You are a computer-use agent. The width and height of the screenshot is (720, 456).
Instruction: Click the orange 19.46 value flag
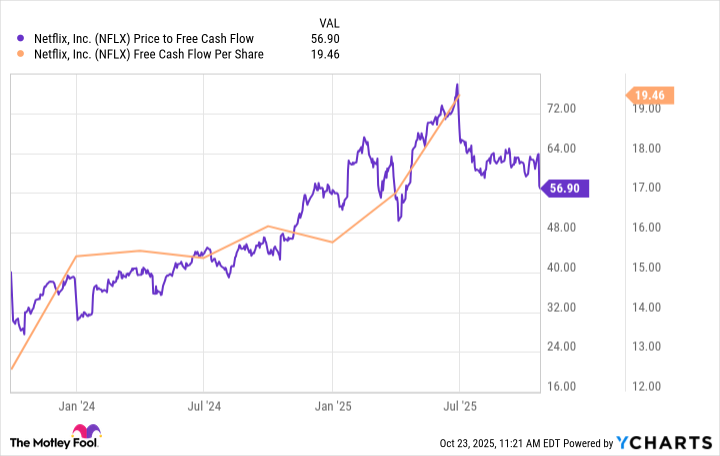pos(652,95)
